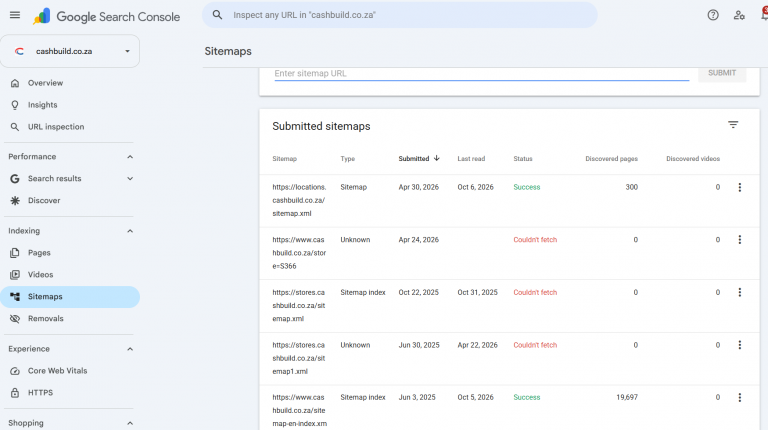Click the Apr 30, 2026 submitted date
The image size is (768, 430).
(418, 187)
